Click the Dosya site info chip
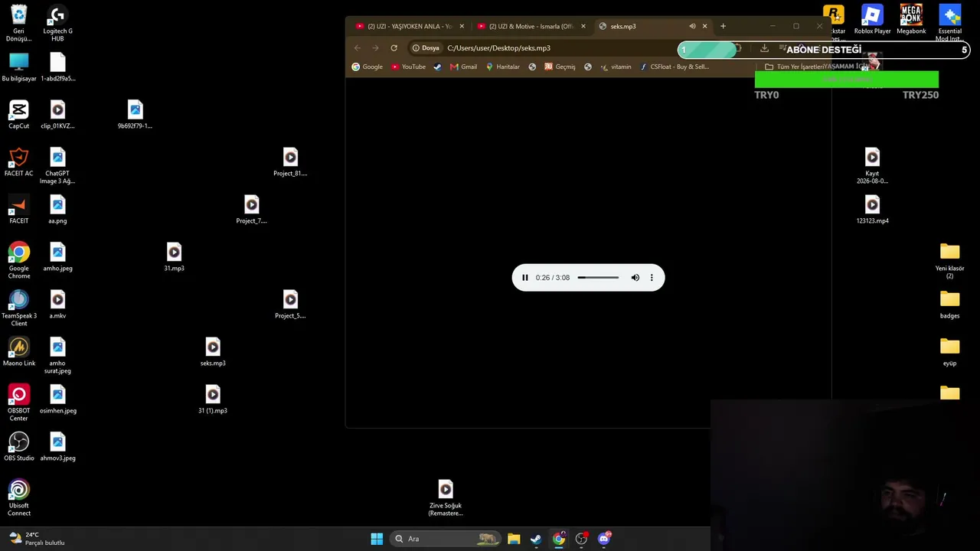This screenshot has width=980, height=551. 426,47
